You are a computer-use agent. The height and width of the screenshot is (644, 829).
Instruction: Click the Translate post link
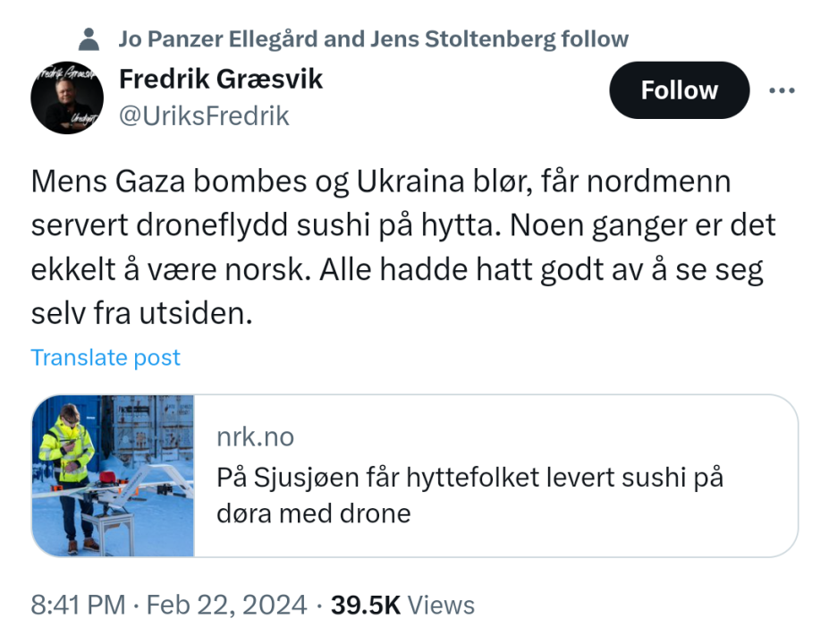(106, 358)
